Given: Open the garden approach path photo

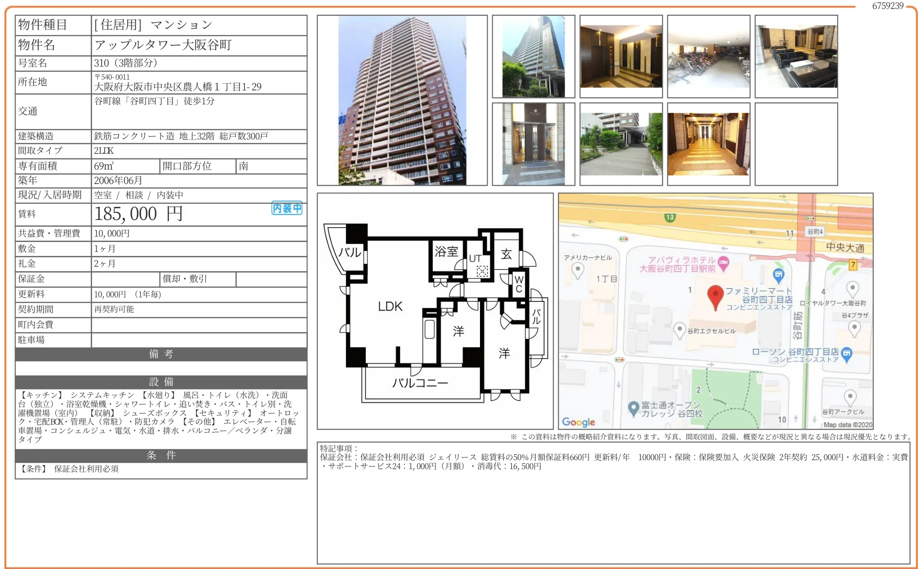Looking at the screenshot, I should pyautogui.click(x=621, y=144).
